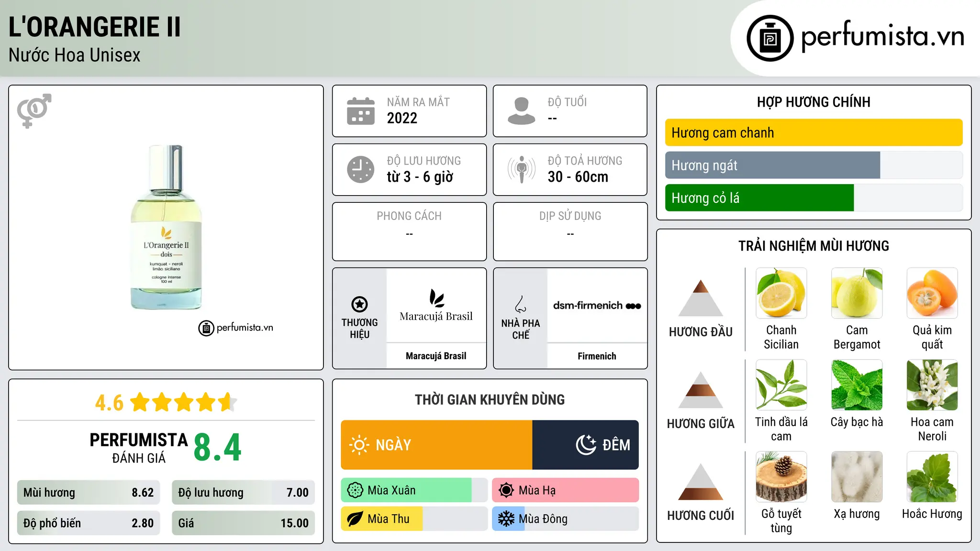Click the perfumista.vn site name in header
This screenshot has width=980, height=551.
point(883,36)
